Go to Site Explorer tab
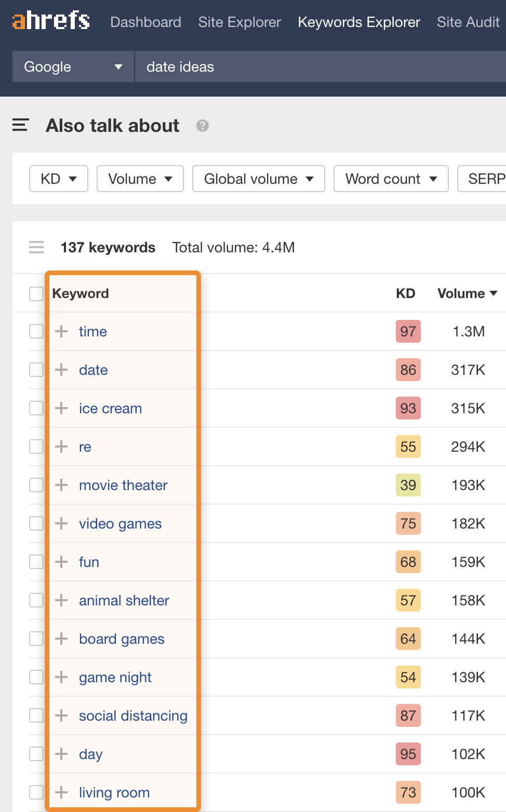The image size is (506, 812). pyautogui.click(x=239, y=22)
